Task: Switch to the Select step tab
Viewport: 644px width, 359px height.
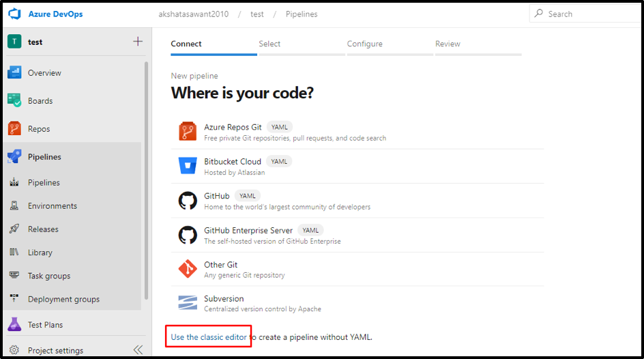Action: (x=269, y=44)
